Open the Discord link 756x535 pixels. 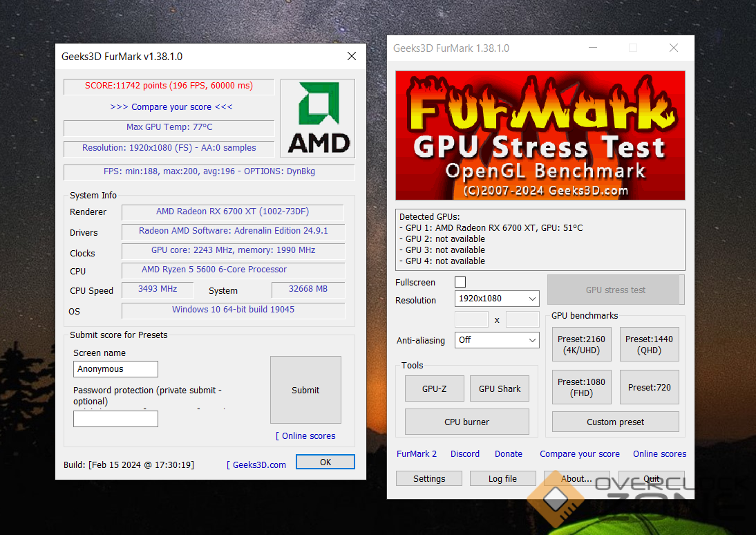[465, 454]
